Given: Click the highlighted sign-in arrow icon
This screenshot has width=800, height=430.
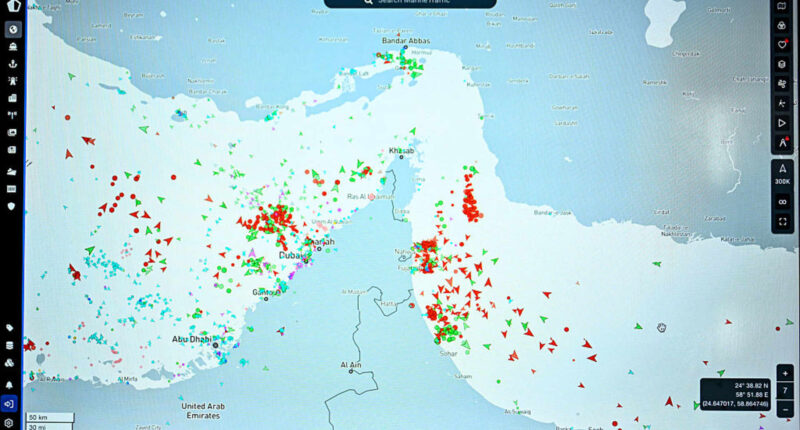Looking at the screenshot, I should tap(11, 403).
